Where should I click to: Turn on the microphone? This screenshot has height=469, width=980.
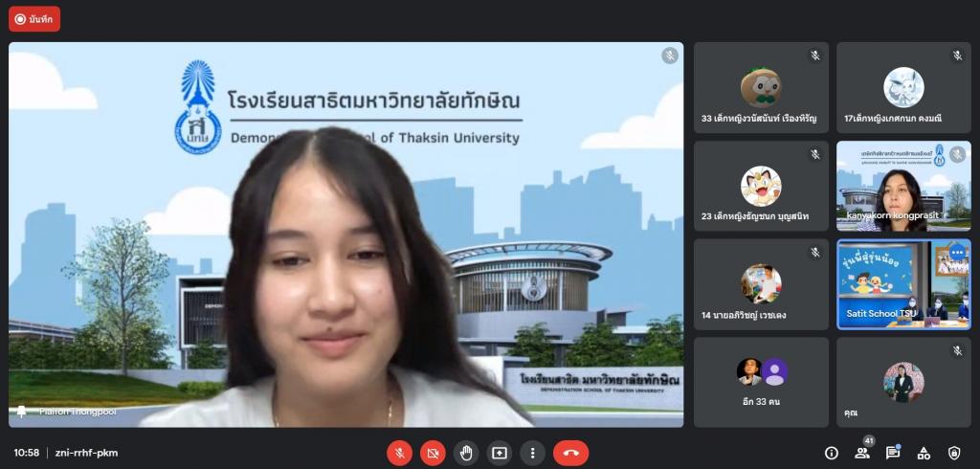tap(399, 453)
